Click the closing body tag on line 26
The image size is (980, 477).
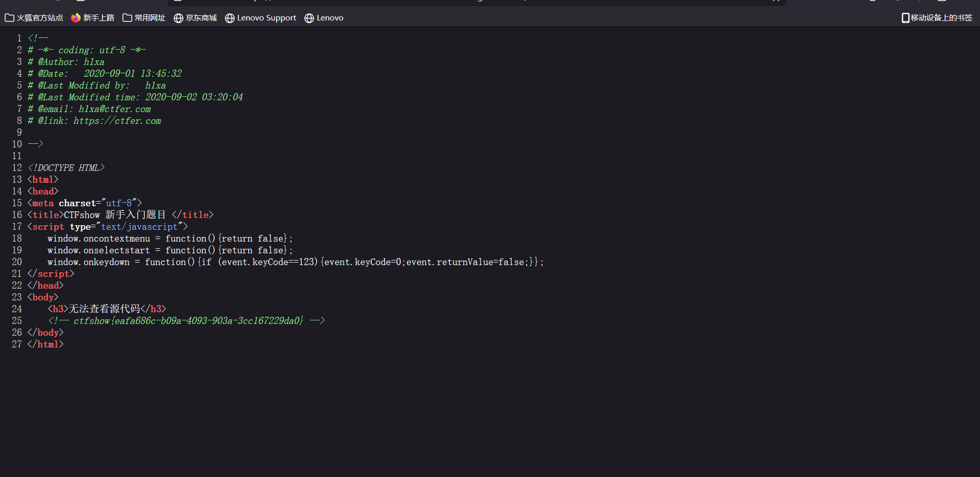(x=46, y=333)
